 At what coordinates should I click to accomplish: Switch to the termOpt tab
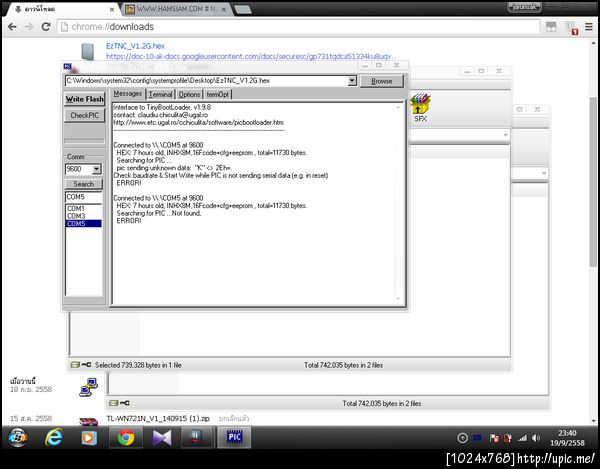pos(218,94)
